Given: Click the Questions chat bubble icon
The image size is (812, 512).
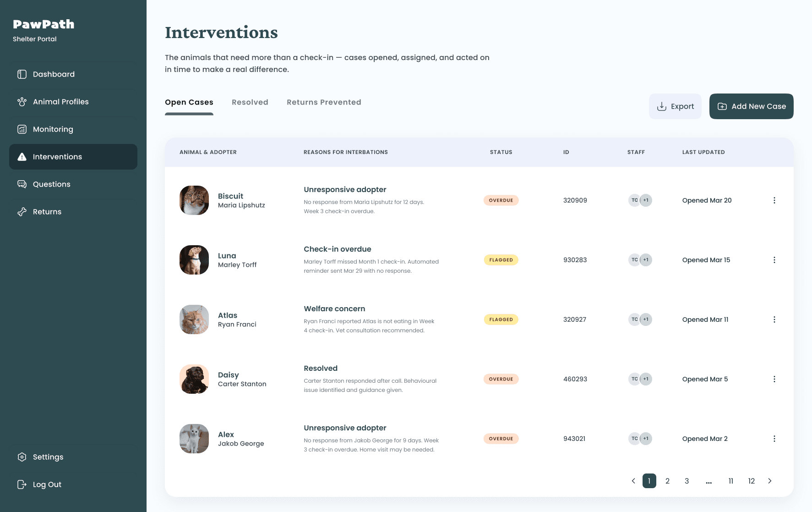Looking at the screenshot, I should tap(22, 184).
